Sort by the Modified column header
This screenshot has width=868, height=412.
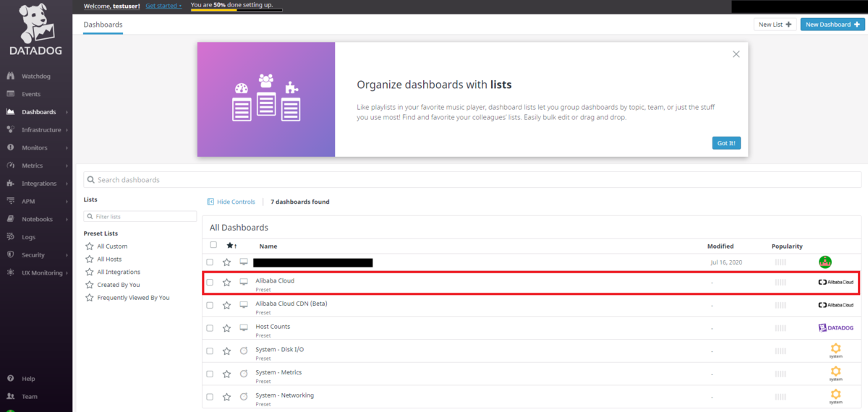pos(720,246)
